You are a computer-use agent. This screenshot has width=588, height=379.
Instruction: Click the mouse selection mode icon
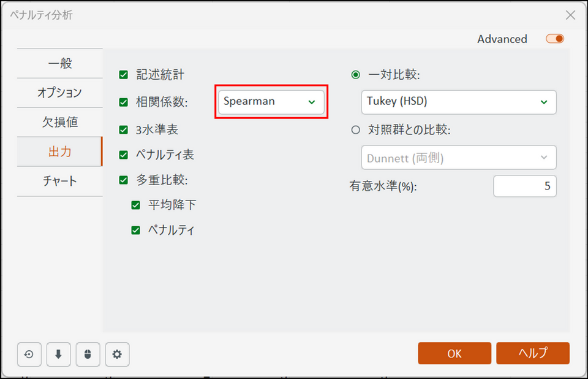tap(88, 354)
